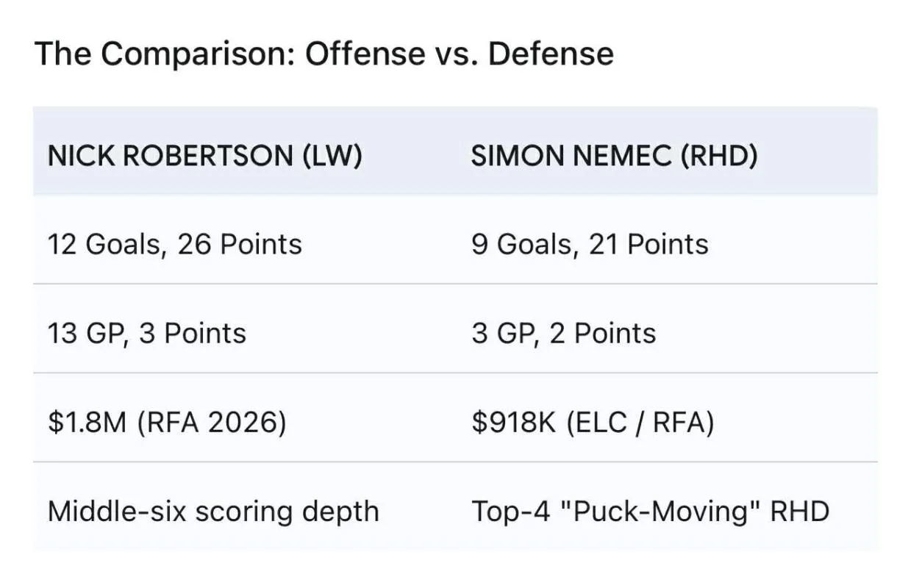
Task: Select the "3 GP, 2 Points" cell
Action: 563,333
